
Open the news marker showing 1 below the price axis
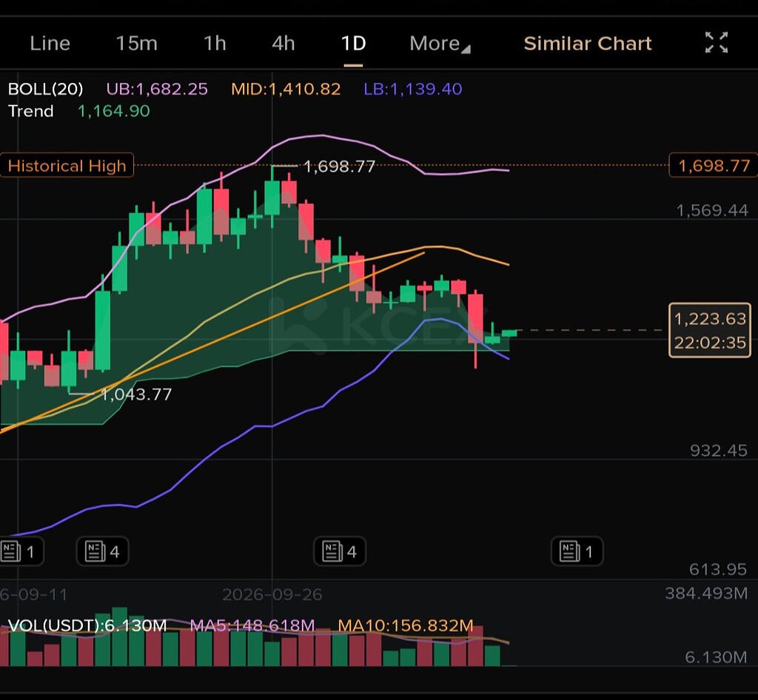click(x=577, y=551)
